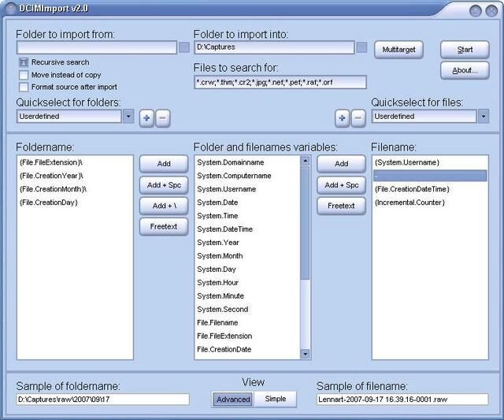Click the minus icon beside folder quickselect
504x420 pixels.
point(162,118)
